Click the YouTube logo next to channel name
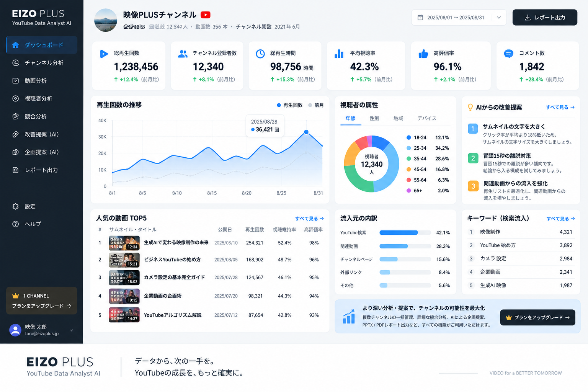Image resolution: width=588 pixels, height=392 pixels. [x=206, y=15]
